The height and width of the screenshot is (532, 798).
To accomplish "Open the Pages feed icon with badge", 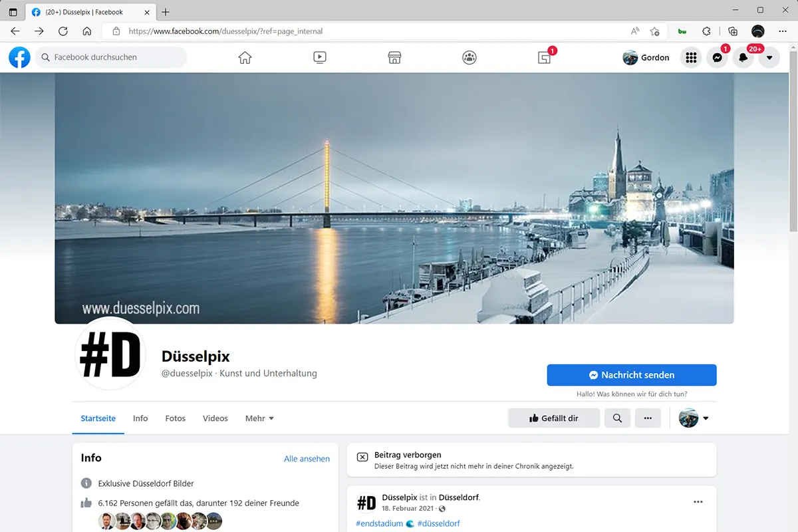I will point(545,57).
